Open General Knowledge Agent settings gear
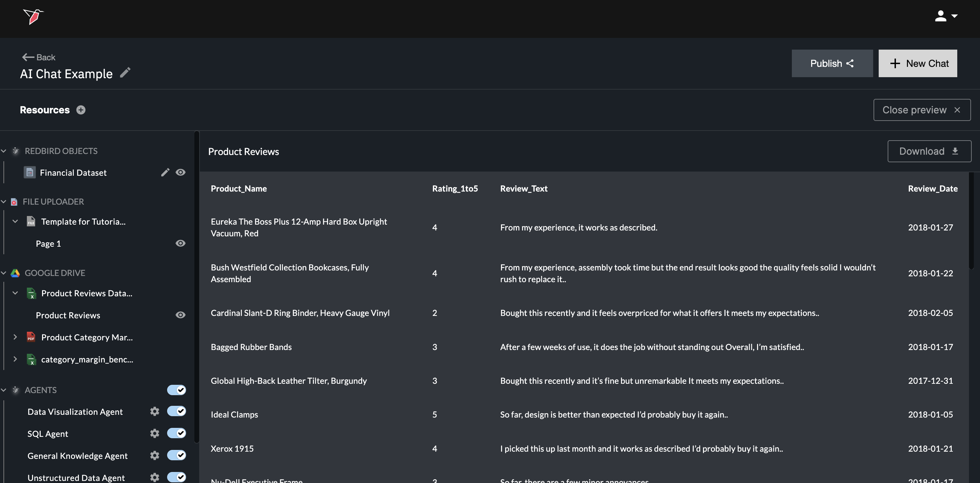The height and width of the screenshot is (483, 980). [154, 456]
